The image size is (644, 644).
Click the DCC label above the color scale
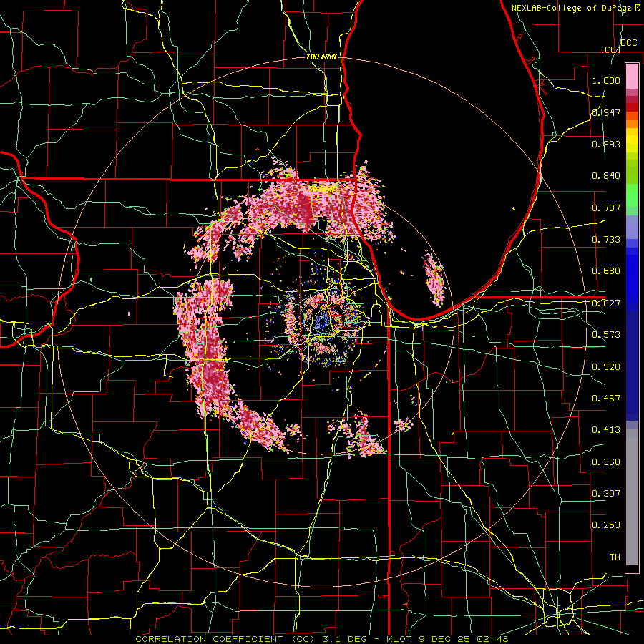click(x=629, y=43)
